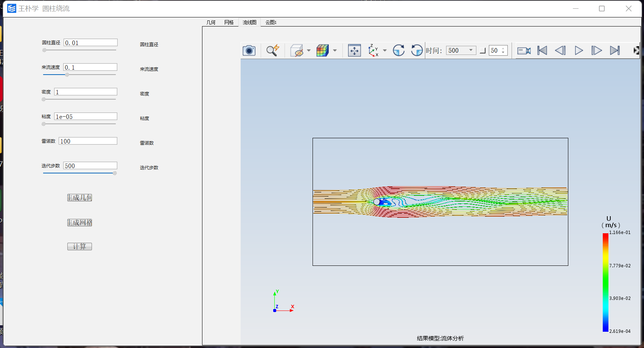Fit the model to view

(x=355, y=50)
